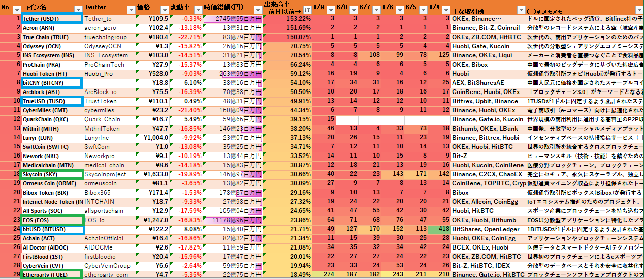Select the Huobi_Pro Twitter handle cell

pyautogui.click(x=109, y=74)
